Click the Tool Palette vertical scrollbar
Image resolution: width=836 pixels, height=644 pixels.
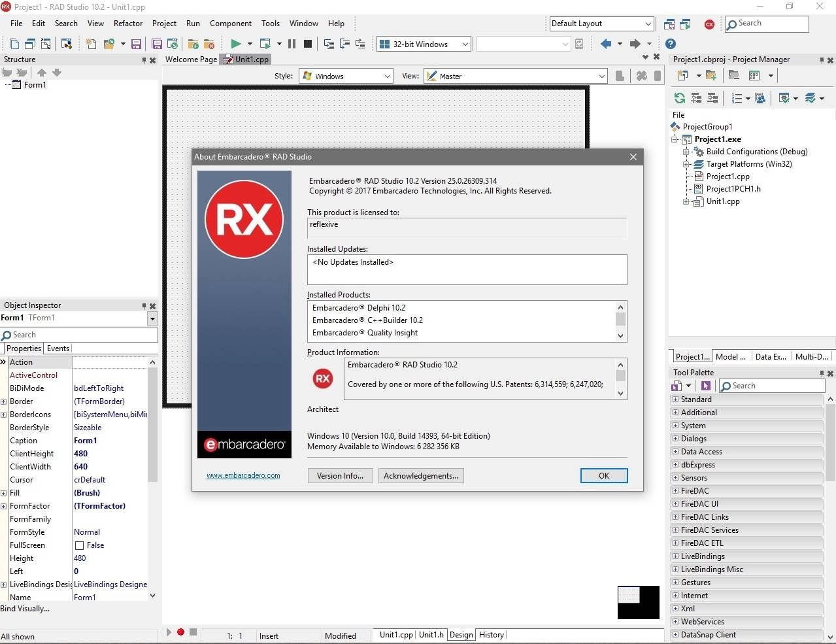pos(831,518)
